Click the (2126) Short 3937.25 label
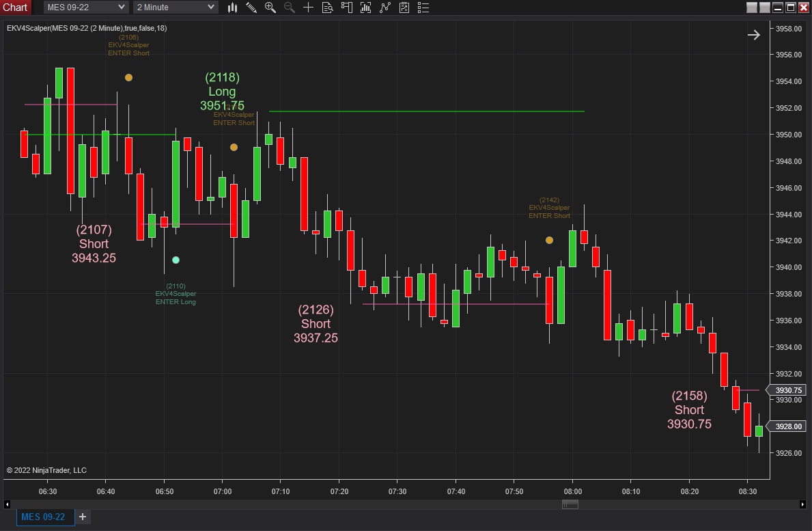 tap(316, 324)
